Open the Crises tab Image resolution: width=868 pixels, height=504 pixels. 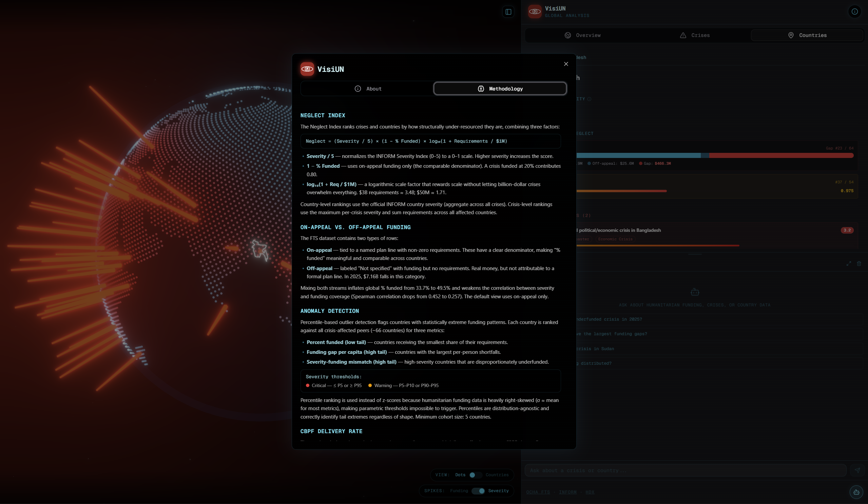point(695,36)
